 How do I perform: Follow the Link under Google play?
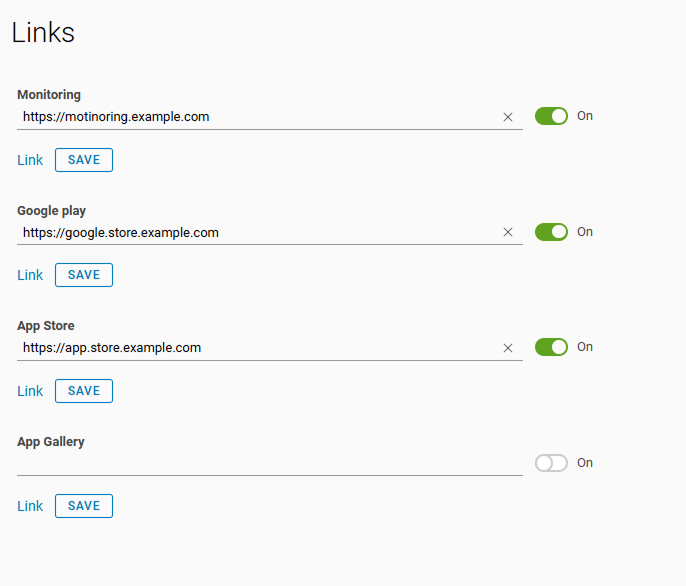click(30, 275)
